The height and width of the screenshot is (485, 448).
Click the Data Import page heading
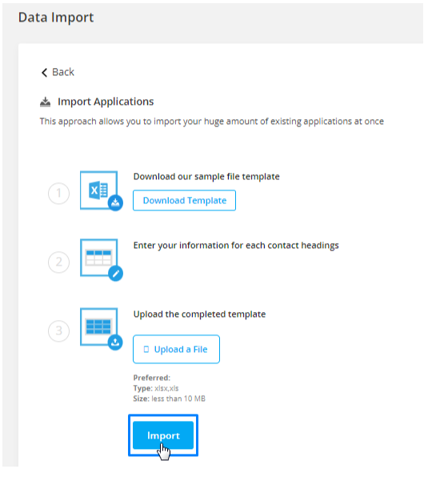pos(56,18)
